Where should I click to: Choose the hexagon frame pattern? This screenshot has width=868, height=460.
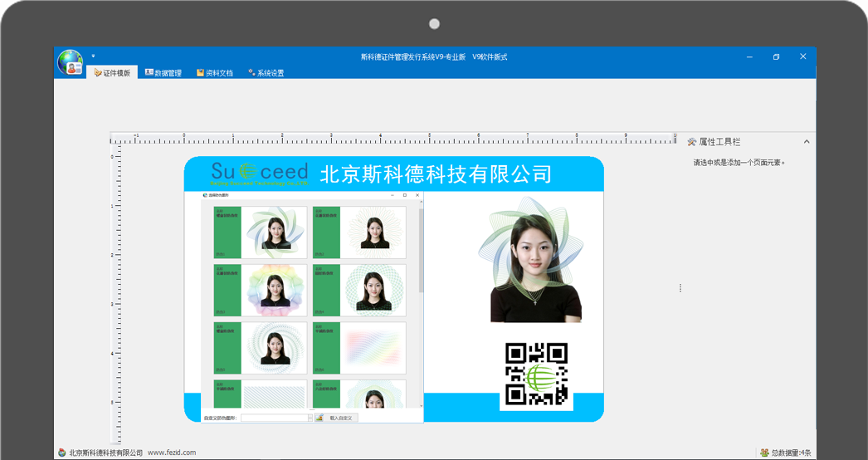point(359,394)
